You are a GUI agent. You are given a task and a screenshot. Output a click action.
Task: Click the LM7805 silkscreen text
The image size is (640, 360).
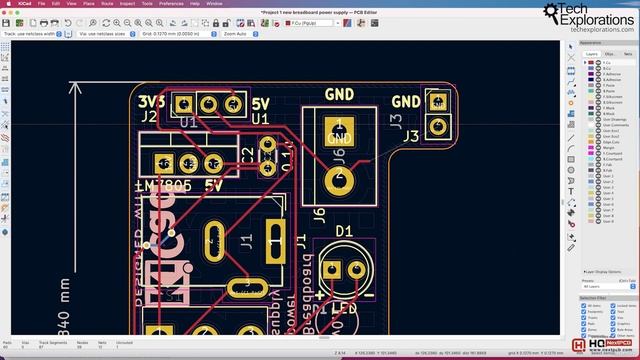pos(163,186)
